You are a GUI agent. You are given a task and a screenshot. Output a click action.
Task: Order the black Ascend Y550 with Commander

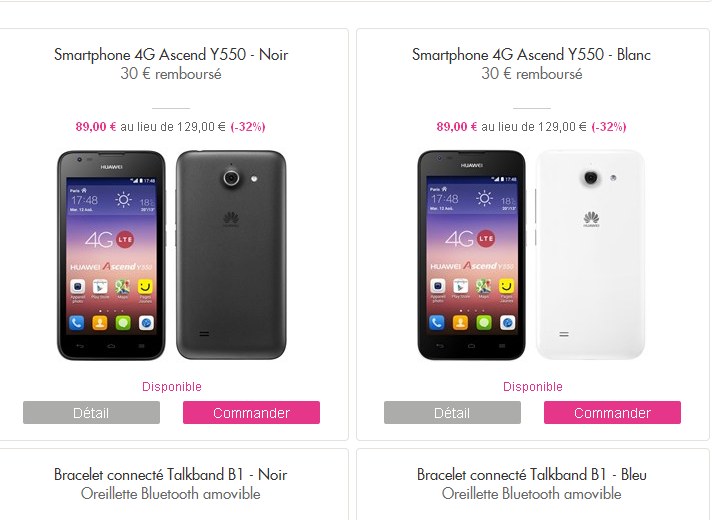[251, 412]
